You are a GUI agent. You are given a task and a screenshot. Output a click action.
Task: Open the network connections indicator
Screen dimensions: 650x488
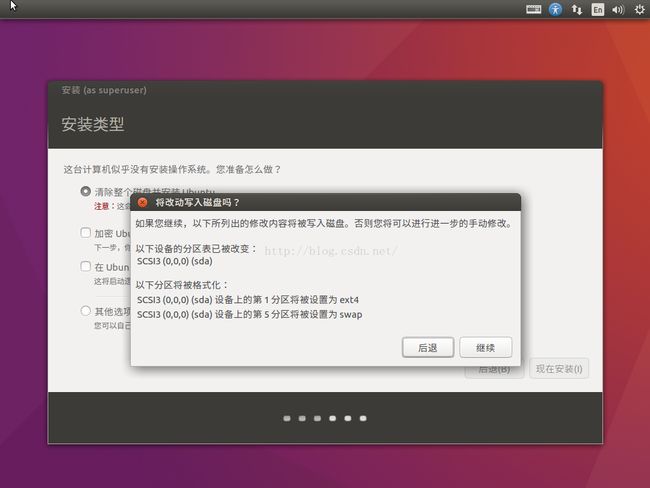tap(577, 9)
